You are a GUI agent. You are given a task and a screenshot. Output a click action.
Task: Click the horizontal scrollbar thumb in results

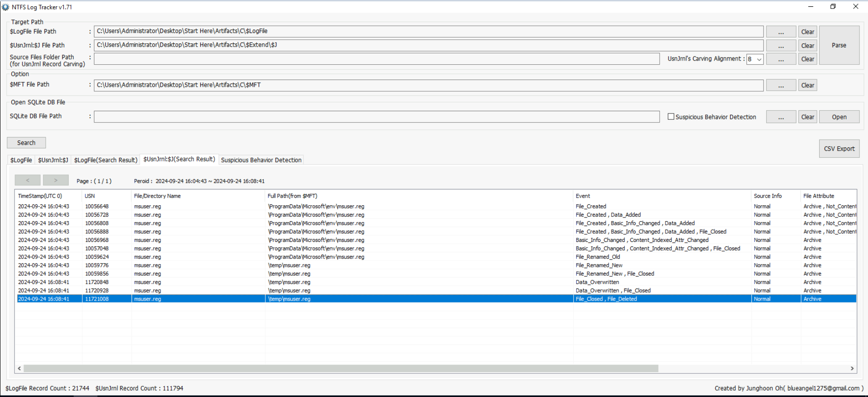(341, 369)
